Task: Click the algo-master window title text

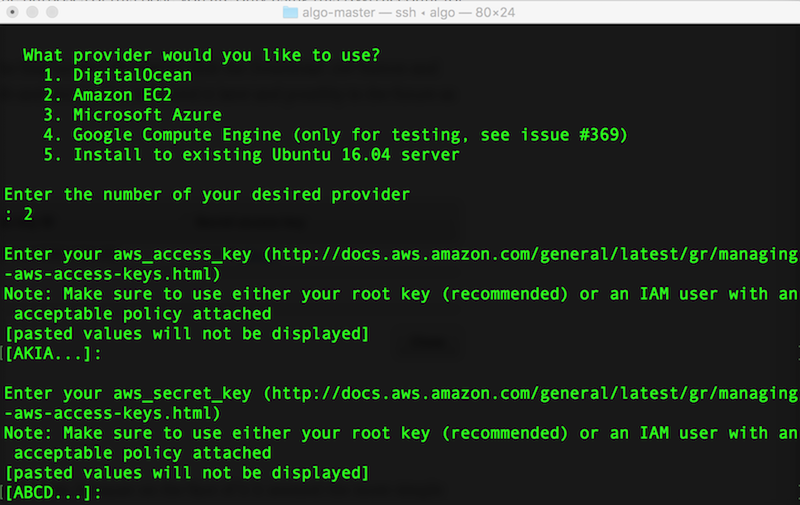Action: click(x=408, y=12)
